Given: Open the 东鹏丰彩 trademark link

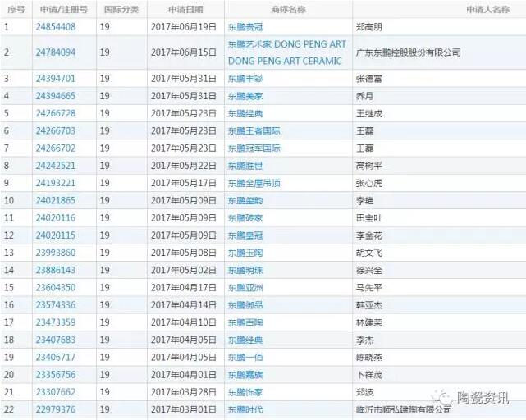Looking at the screenshot, I should click(x=245, y=79).
